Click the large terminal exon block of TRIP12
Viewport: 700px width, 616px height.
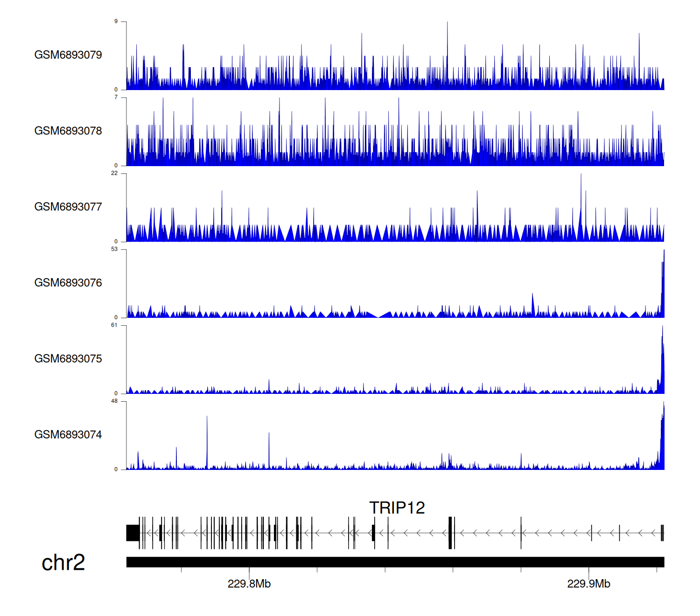click(133, 533)
